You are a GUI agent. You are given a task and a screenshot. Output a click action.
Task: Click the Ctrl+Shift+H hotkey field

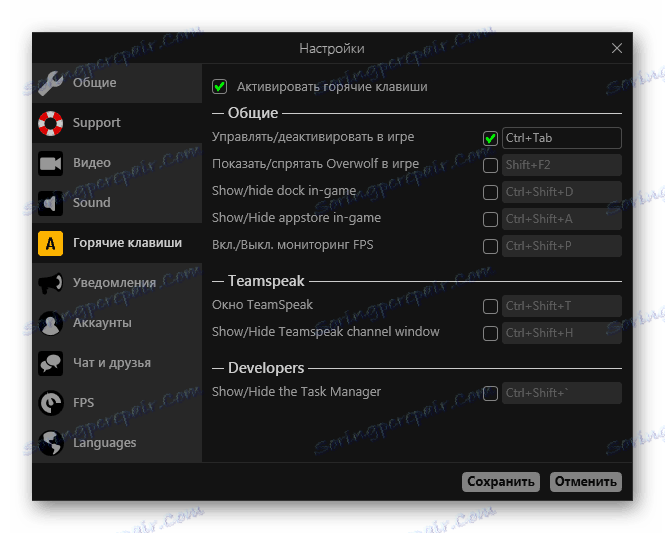click(x=562, y=333)
